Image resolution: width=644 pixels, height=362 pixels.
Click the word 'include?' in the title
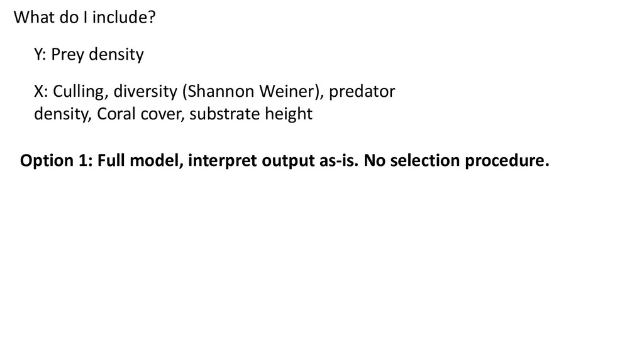click(124, 17)
